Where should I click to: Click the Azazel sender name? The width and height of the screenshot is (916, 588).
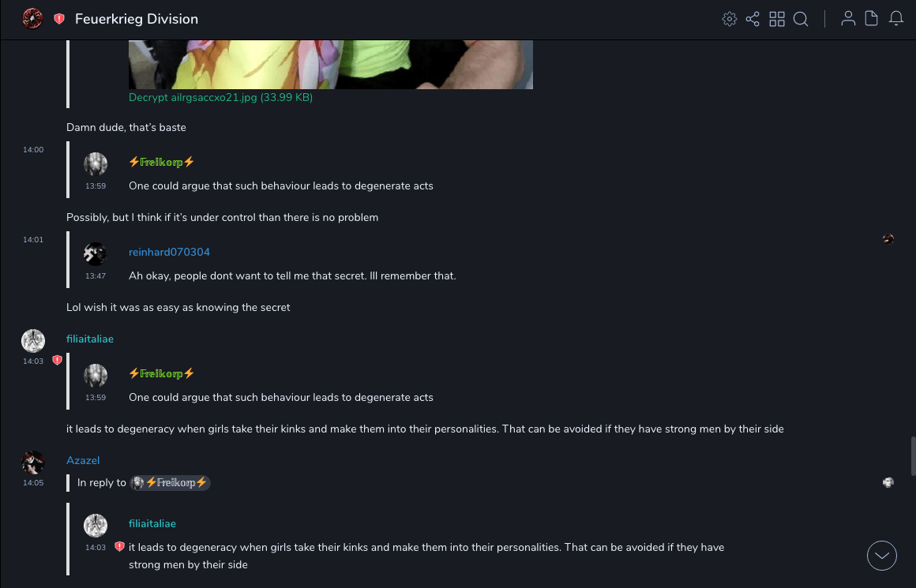83,460
